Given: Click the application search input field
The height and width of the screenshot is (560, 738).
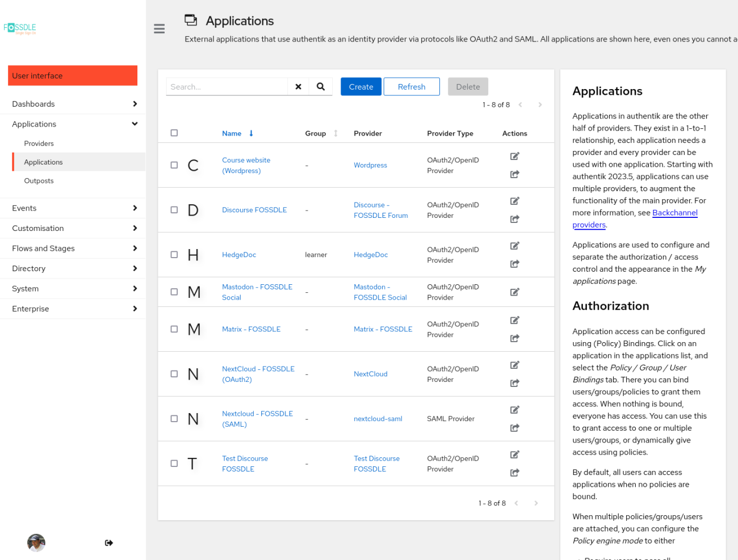Looking at the screenshot, I should [227, 87].
